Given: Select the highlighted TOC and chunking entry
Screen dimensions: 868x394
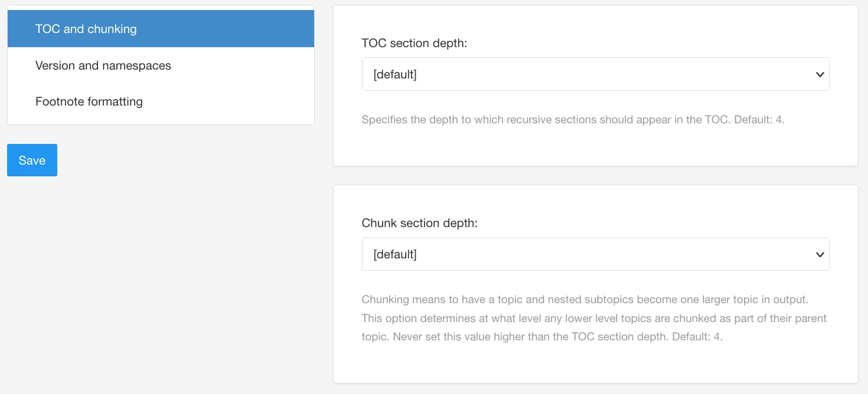Looking at the screenshot, I should [87, 28].
